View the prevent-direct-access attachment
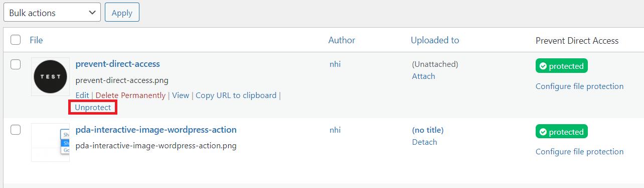 point(181,95)
